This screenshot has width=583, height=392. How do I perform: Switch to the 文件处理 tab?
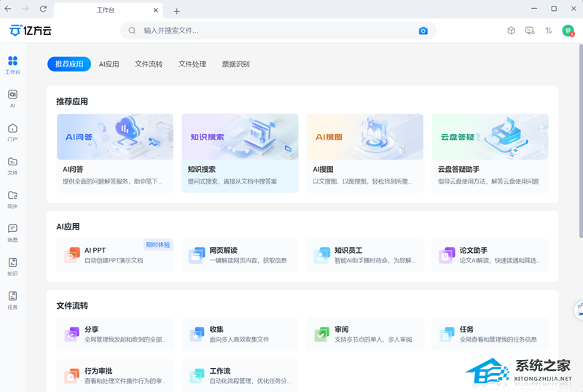[192, 64]
